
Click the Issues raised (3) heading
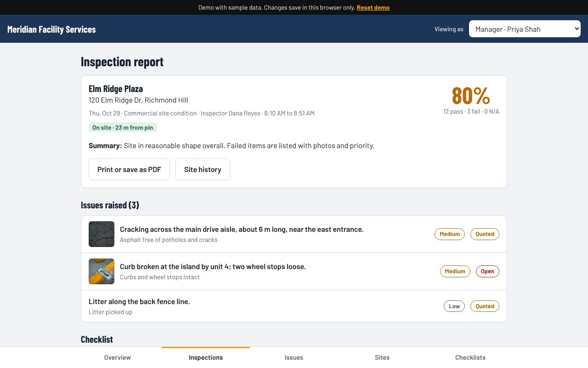pyautogui.click(x=110, y=205)
